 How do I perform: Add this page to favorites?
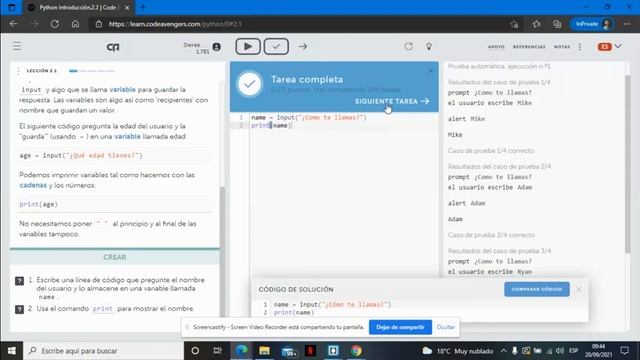(514, 24)
